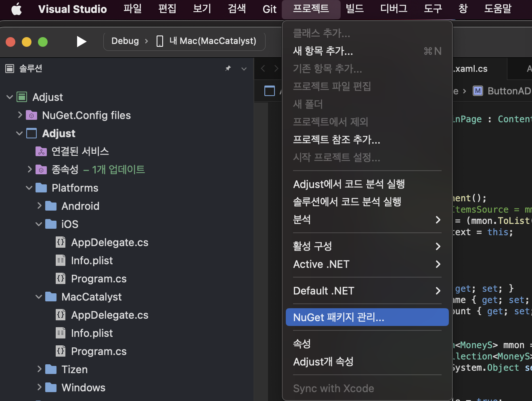
Task: Click the MacCatalyst Program.cs file icon
Action: pos(61,351)
